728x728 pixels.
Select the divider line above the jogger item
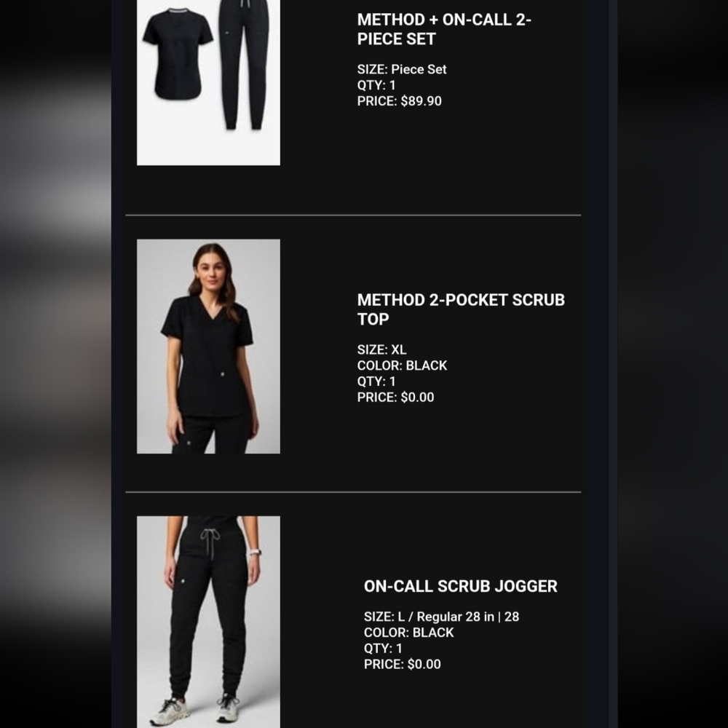point(353,491)
